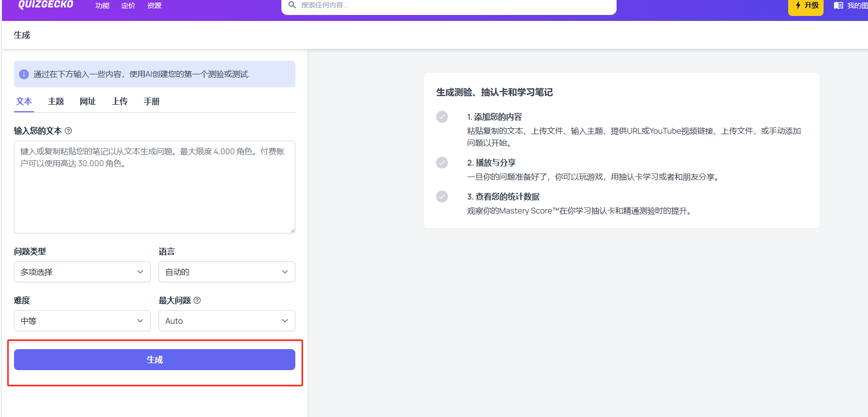Screen dimensions: 868x417
Task: Click the help icon beside 最大问题
Action: tap(197, 300)
